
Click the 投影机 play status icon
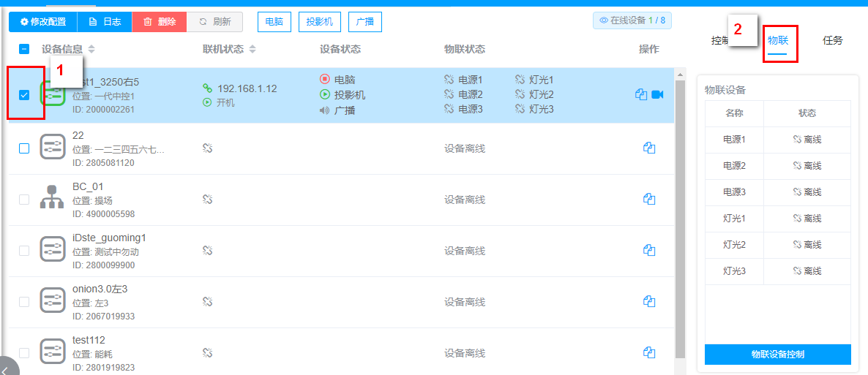point(325,94)
